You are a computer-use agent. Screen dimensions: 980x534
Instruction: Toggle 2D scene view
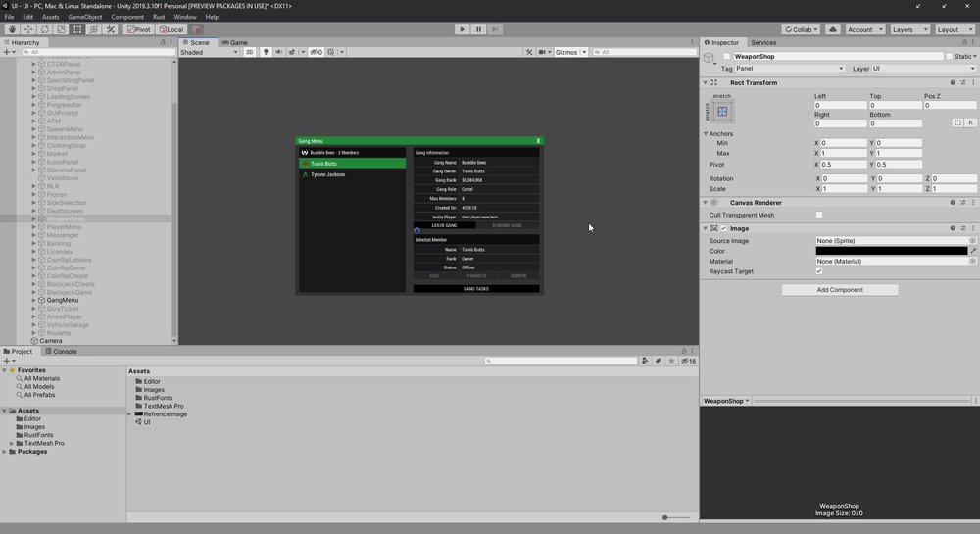coord(249,52)
